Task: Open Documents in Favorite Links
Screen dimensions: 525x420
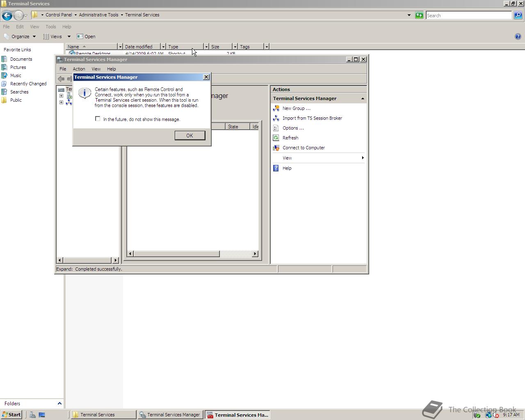Action: click(x=21, y=59)
